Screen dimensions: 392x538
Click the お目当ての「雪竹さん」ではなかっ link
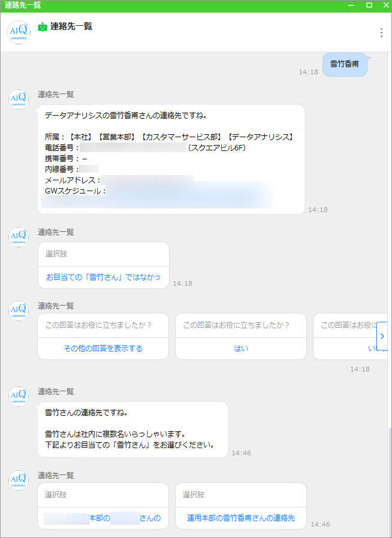coord(103,277)
